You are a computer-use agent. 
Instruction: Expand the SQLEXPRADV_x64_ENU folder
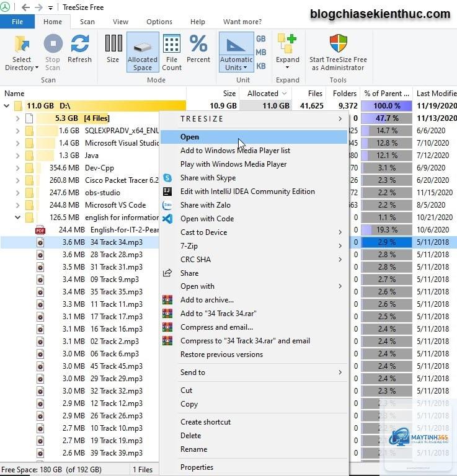click(x=17, y=131)
